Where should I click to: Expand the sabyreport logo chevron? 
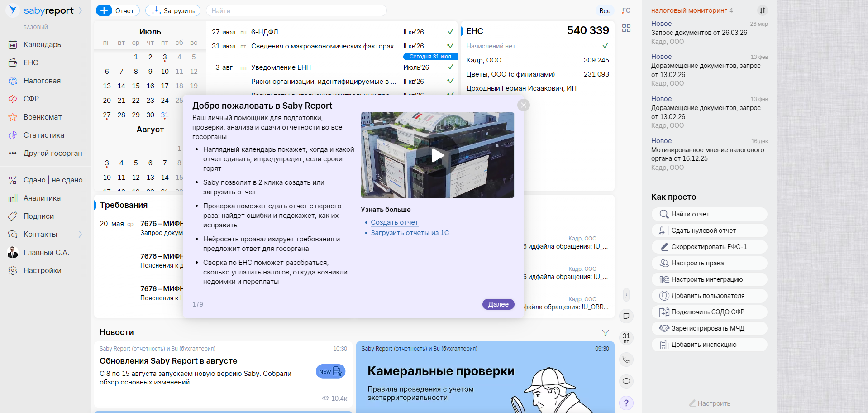click(80, 10)
